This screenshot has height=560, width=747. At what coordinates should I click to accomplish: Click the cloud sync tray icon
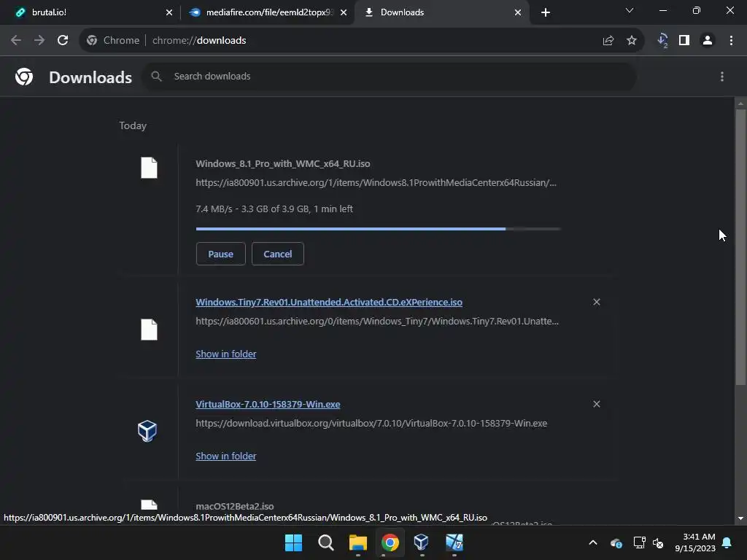pos(616,542)
